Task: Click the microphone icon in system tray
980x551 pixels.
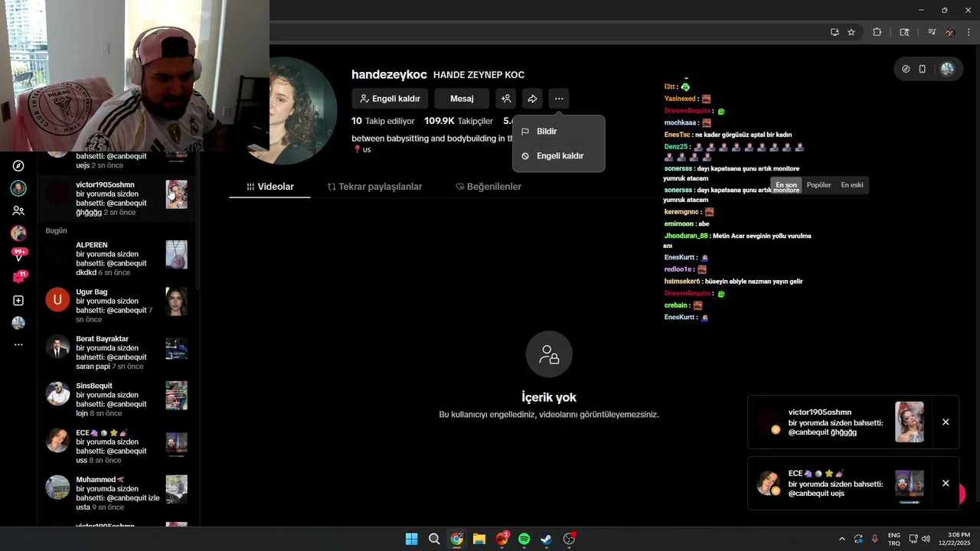Action: (875, 539)
